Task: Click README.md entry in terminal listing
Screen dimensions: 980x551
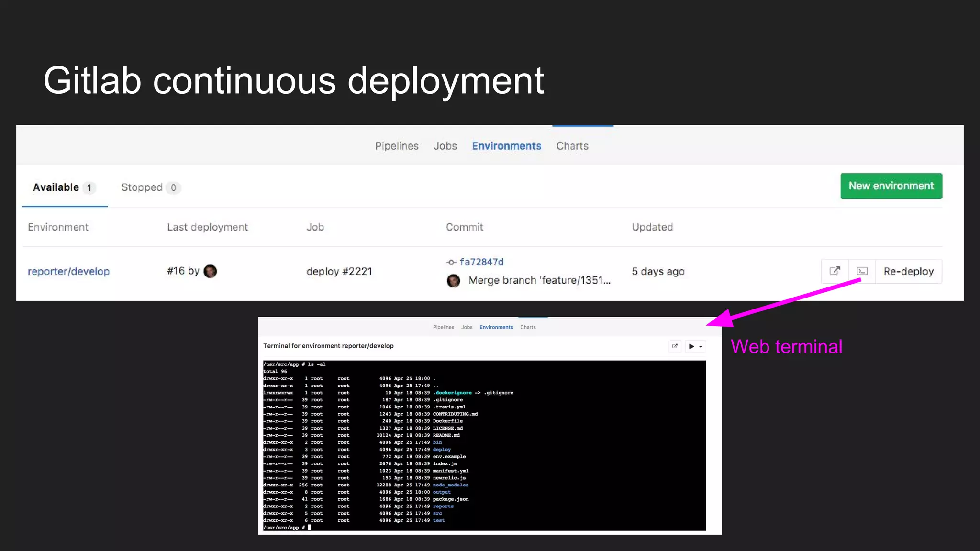Action: tap(446, 435)
